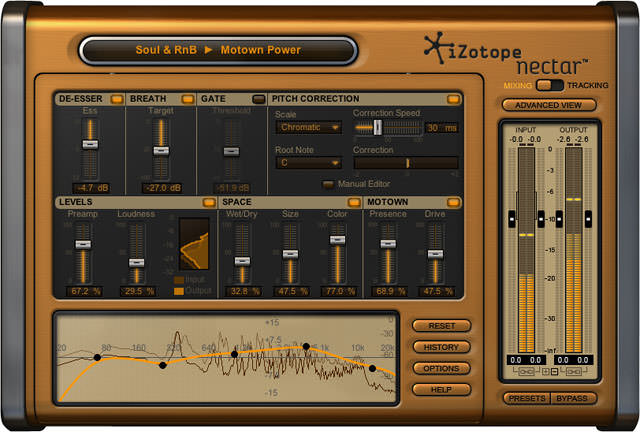The image size is (640, 432).
Task: Click the 30 ms Correction Speed field
Action: click(442, 128)
